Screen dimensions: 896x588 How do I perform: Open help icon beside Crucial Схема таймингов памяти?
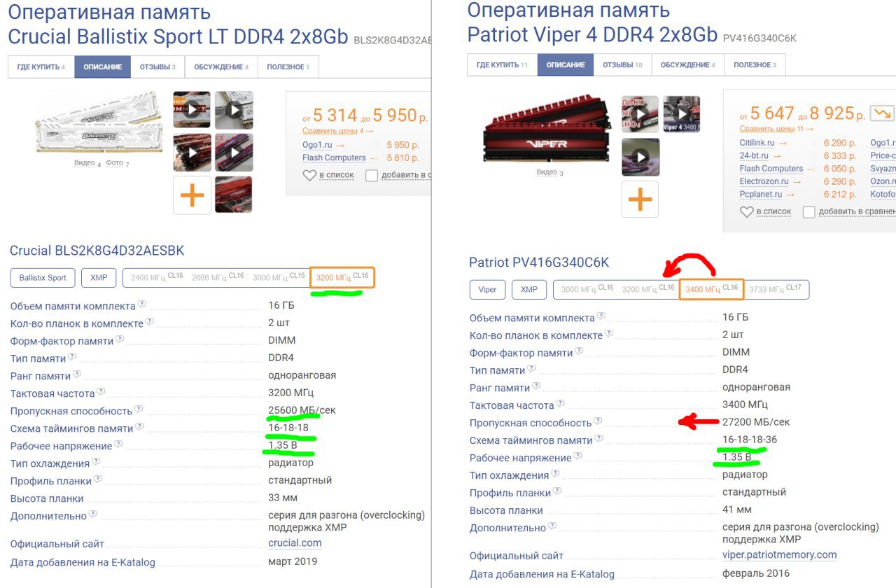pos(140,427)
